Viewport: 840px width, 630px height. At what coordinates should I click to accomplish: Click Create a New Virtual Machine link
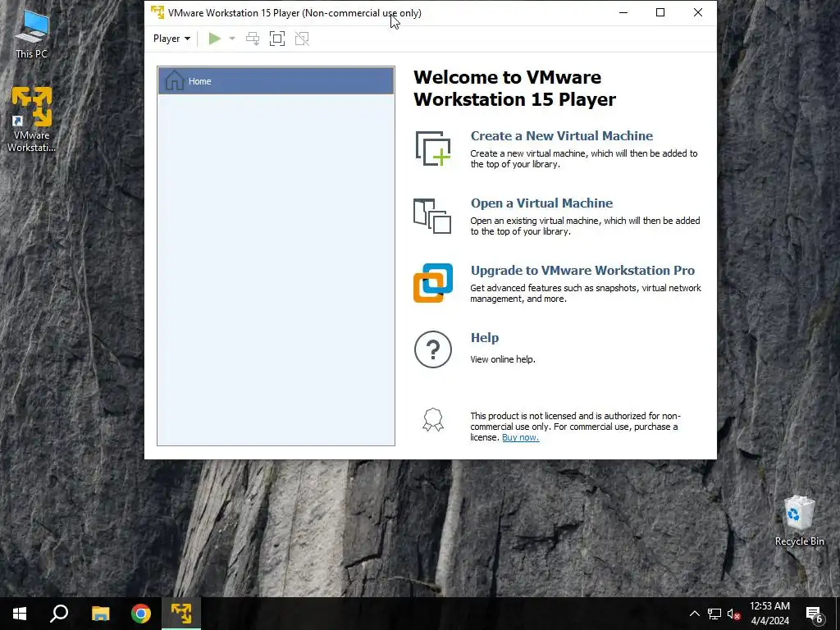coord(561,136)
